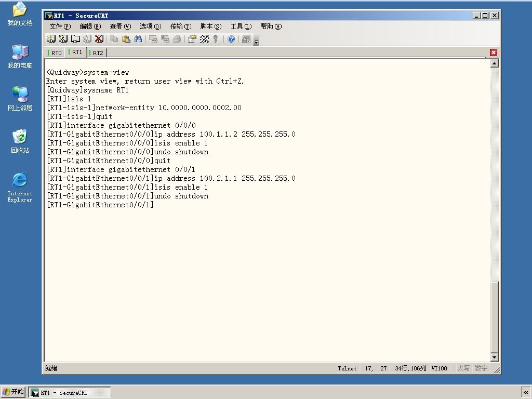Open the 工具(L) menu
This screenshot has width=532, height=399.
click(241, 26)
